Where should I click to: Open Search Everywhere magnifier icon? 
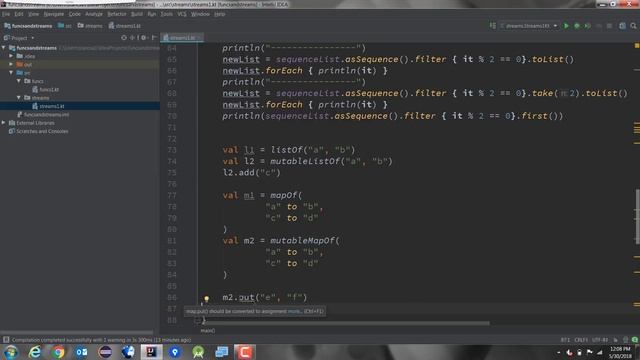tap(633, 26)
